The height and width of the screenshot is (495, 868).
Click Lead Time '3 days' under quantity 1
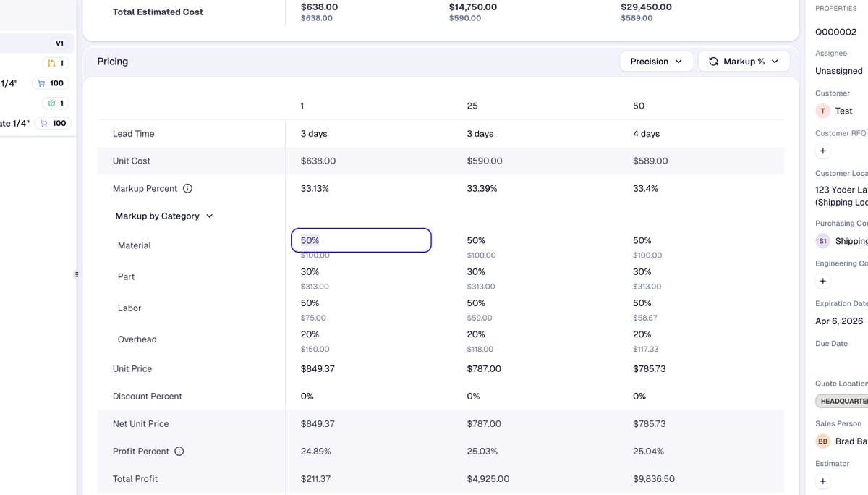point(314,134)
